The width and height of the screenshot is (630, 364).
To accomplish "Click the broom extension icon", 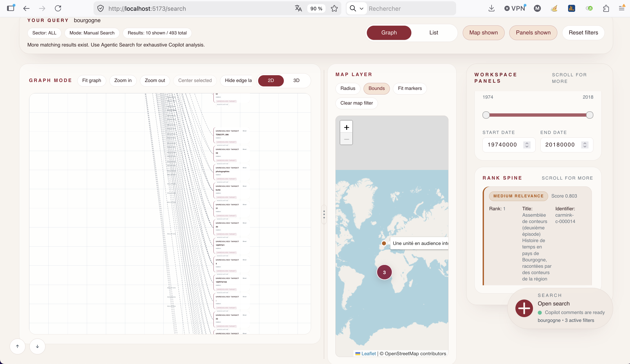I will (554, 9).
